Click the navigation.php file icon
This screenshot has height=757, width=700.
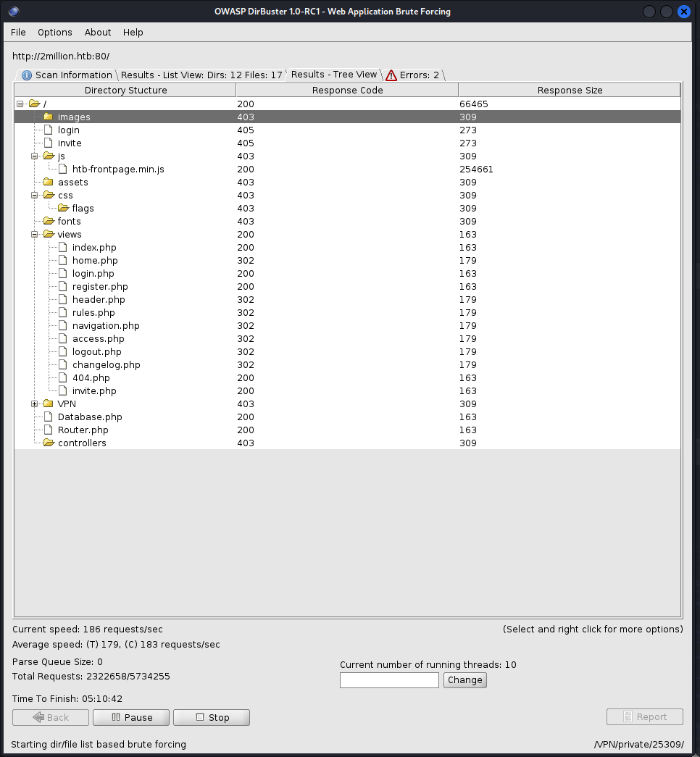pos(63,325)
